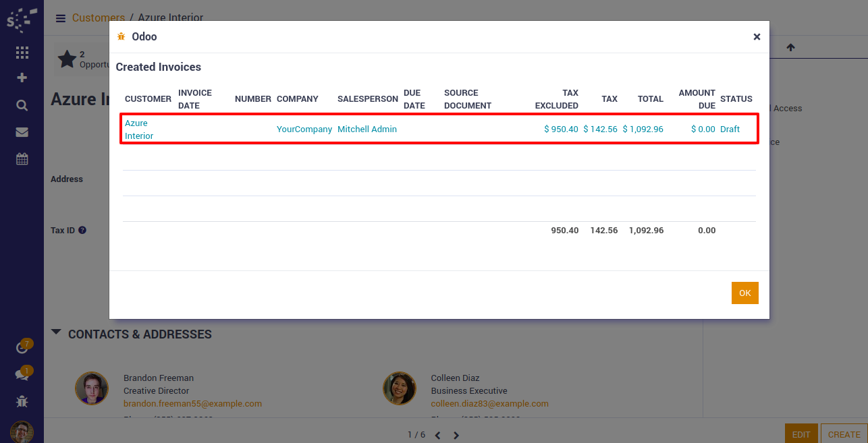Image resolution: width=868 pixels, height=443 pixels.
Task: Click the Draft status cell
Action: pos(730,129)
